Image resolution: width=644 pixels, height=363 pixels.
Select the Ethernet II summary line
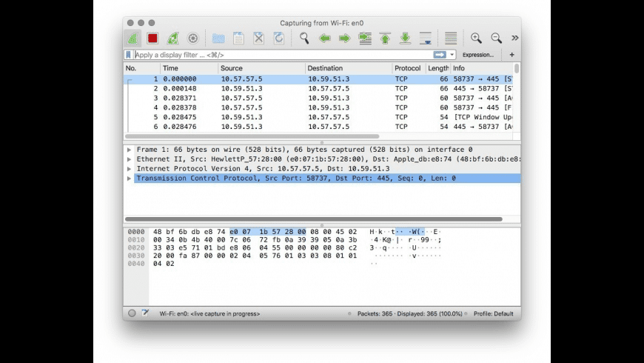[329, 159]
